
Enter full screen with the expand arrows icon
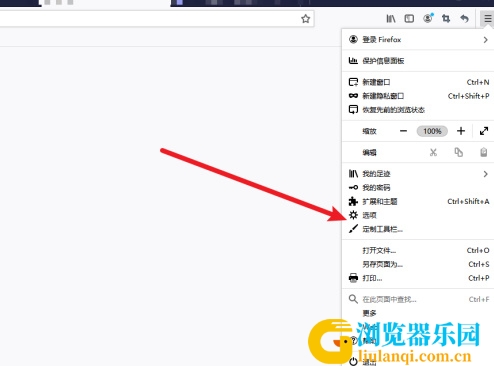point(484,131)
